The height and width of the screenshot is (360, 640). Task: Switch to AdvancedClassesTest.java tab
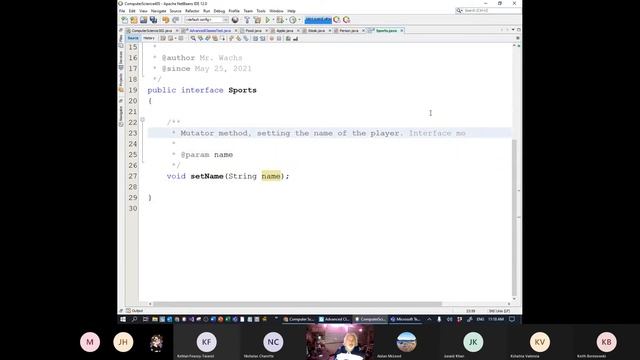click(x=210, y=31)
